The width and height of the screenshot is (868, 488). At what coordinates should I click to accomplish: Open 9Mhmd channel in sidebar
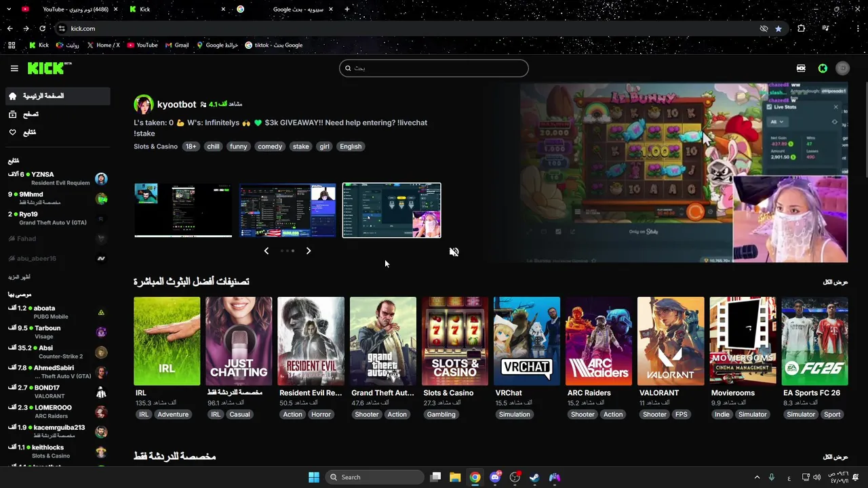[58, 199]
